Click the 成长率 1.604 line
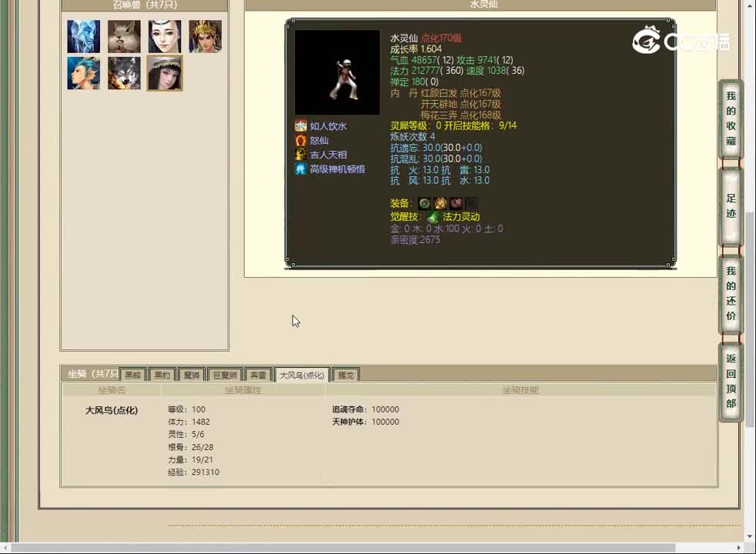 tap(416, 49)
